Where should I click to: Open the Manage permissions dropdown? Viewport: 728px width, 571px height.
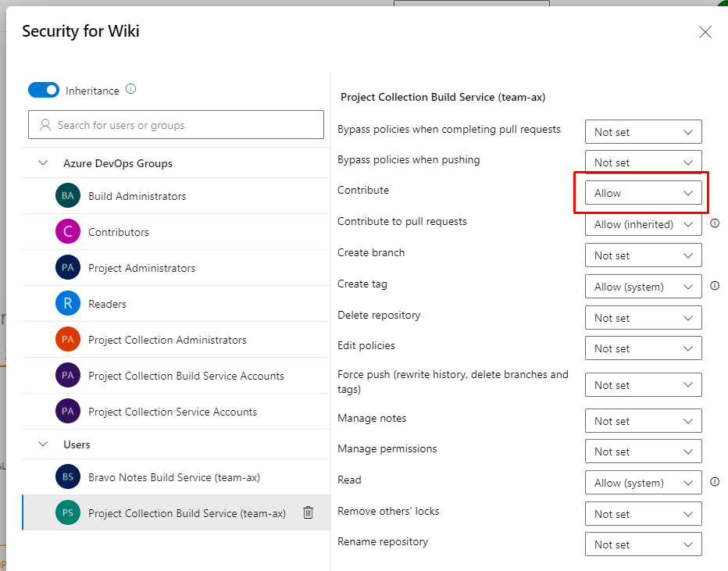tap(643, 451)
